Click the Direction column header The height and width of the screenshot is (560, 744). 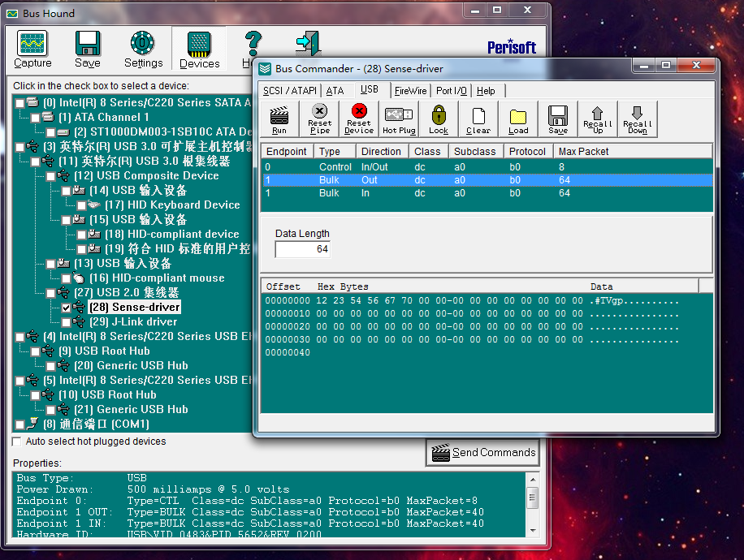coord(382,151)
